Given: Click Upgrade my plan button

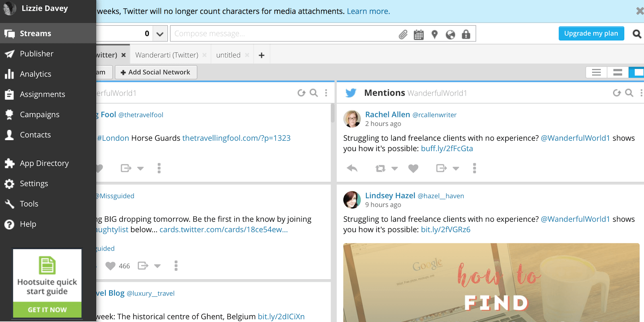Looking at the screenshot, I should [591, 33].
